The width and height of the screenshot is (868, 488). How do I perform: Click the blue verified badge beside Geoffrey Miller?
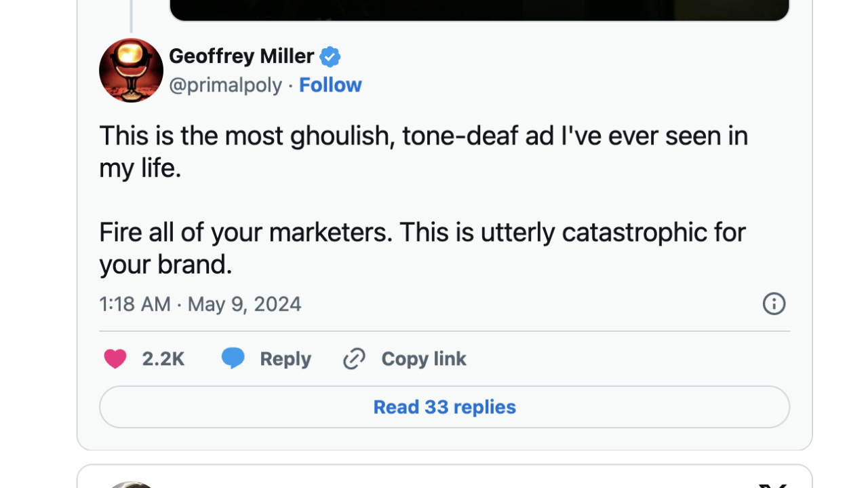click(330, 57)
